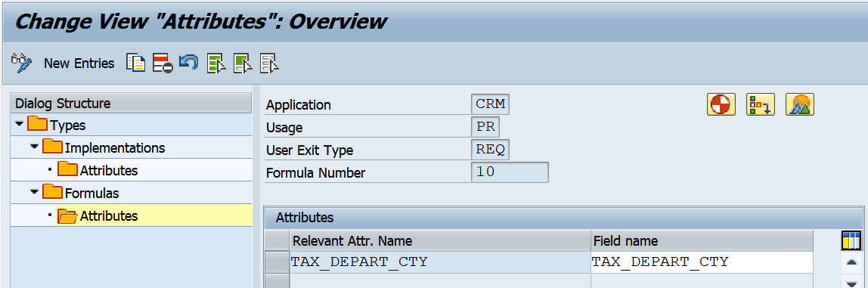Click the hierarchy structure icon button
This screenshot has width=868, height=288.
point(761,104)
